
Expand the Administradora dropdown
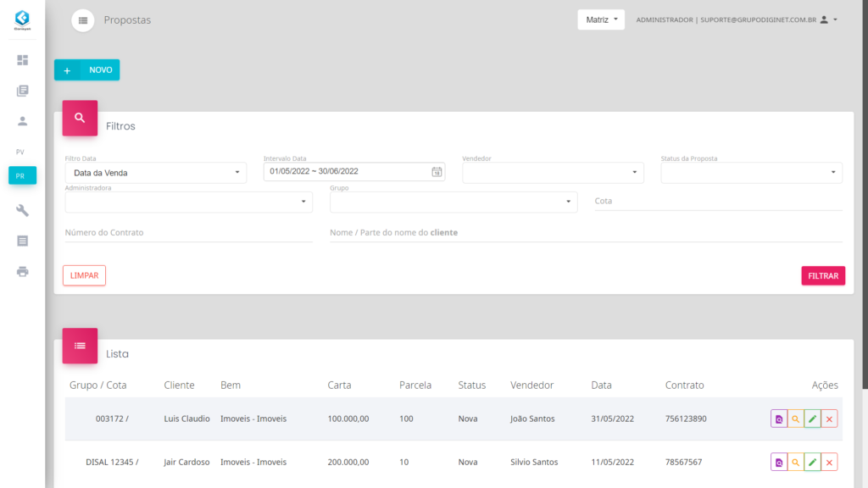(x=188, y=202)
